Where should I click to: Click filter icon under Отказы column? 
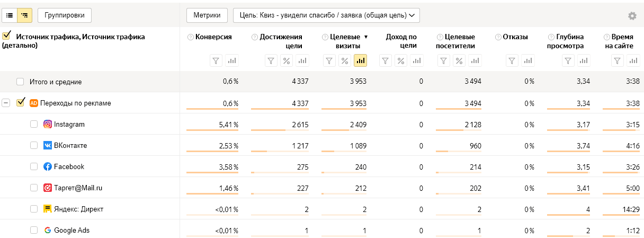[512, 61]
